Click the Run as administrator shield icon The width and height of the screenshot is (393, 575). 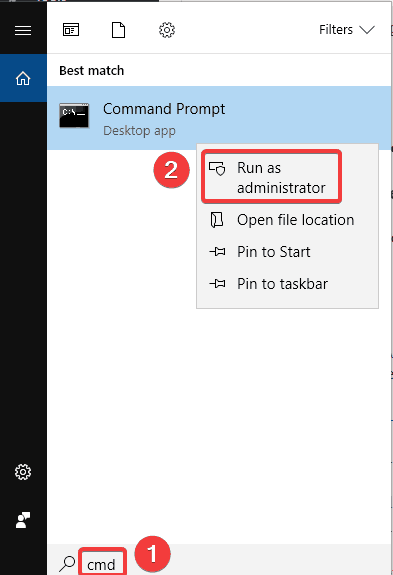[217, 168]
